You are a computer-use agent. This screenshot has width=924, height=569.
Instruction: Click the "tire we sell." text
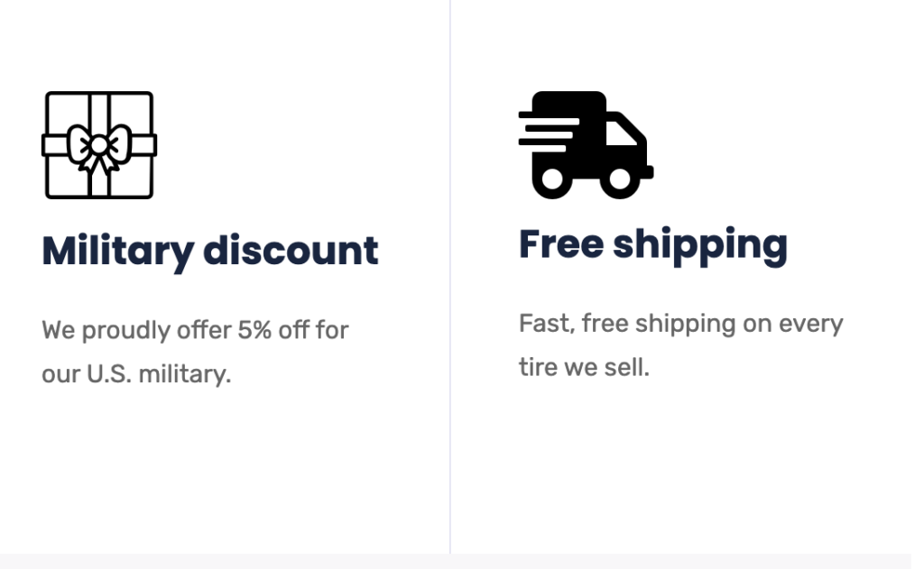click(x=584, y=368)
